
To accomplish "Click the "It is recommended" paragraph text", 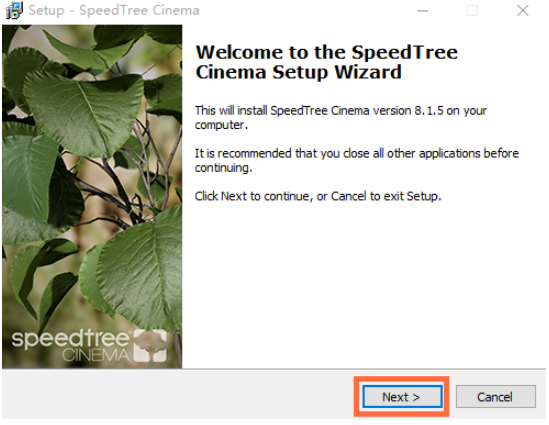I will coord(357,160).
